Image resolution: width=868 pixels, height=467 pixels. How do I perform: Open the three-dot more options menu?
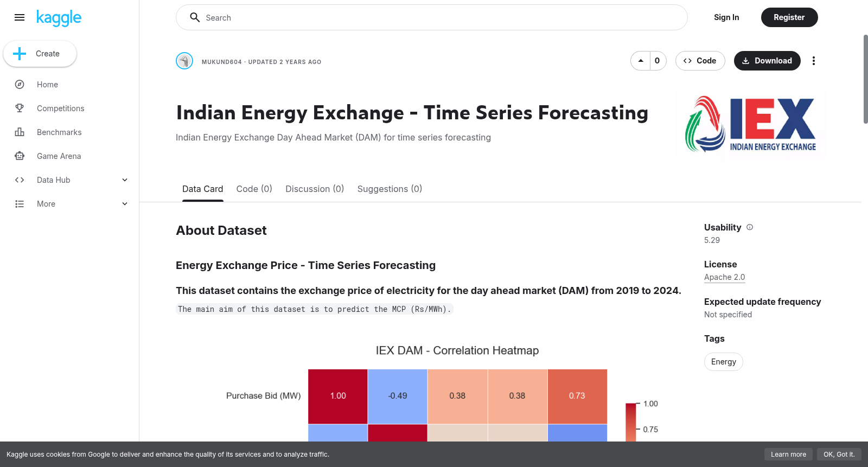813,61
